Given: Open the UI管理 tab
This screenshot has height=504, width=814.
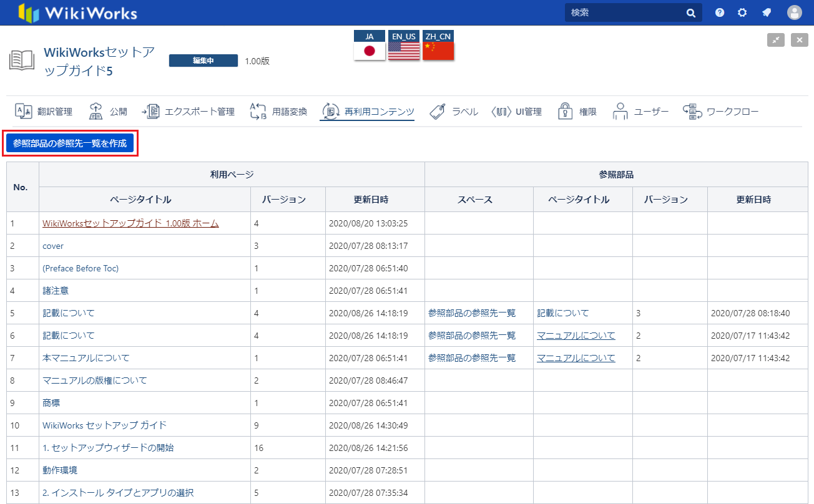Looking at the screenshot, I should [517, 112].
